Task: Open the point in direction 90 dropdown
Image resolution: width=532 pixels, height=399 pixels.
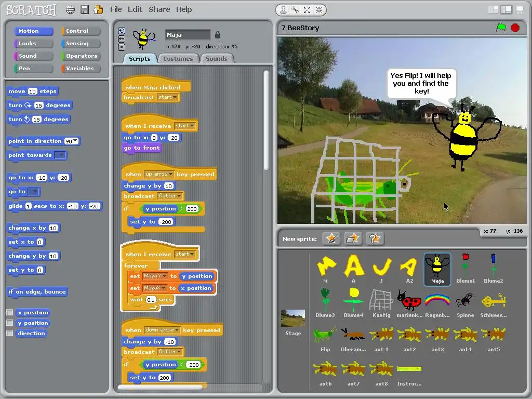Action: coord(75,141)
